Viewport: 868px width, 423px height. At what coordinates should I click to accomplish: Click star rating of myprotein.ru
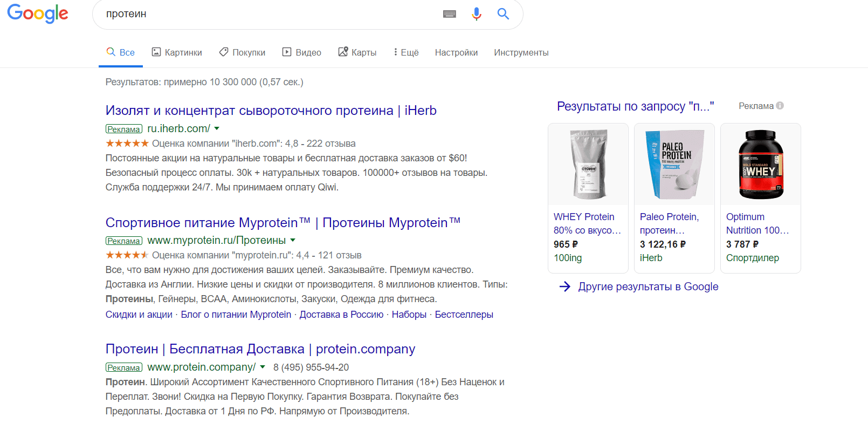127,255
